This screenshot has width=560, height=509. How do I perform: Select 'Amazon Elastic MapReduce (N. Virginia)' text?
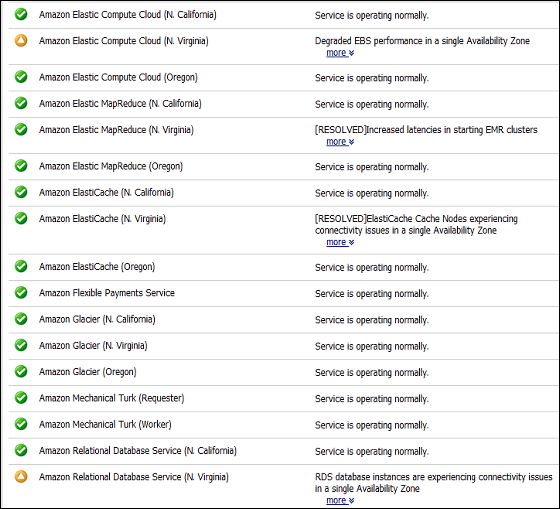(116, 130)
